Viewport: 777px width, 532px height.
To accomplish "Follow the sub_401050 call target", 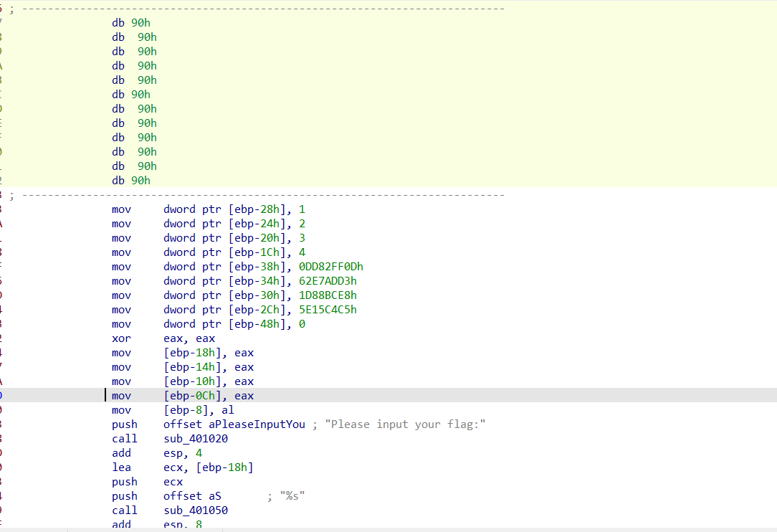I will click(x=196, y=510).
